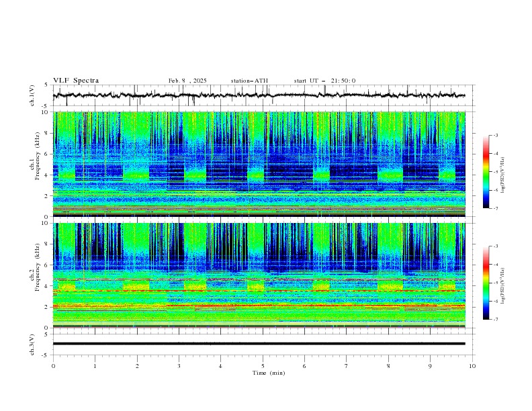Click the log(PSD) label beside ch.2 color bar
Image resolution: width=532 pixels, height=411 pixels.
point(502,286)
